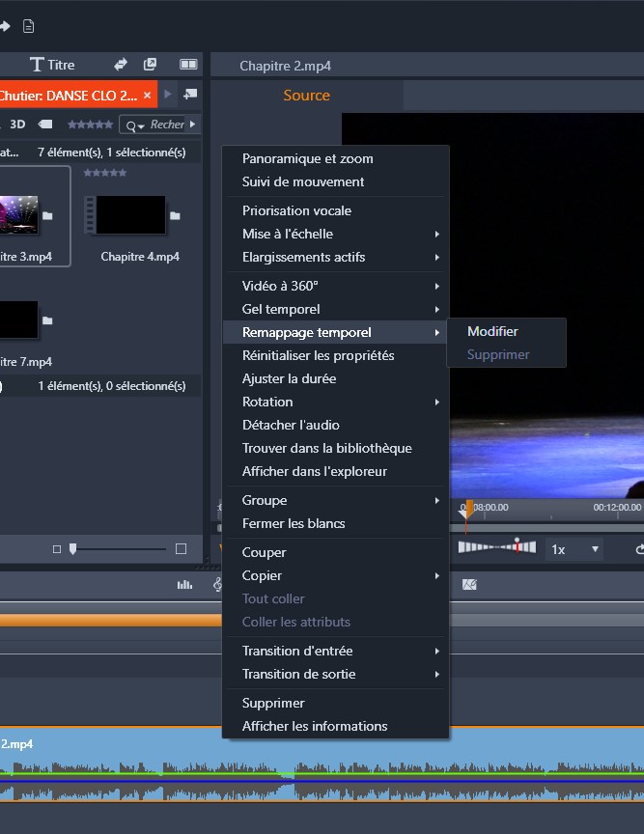644x834 pixels.
Task: Click Panoramique et zoom menu entry
Action: tap(307, 158)
